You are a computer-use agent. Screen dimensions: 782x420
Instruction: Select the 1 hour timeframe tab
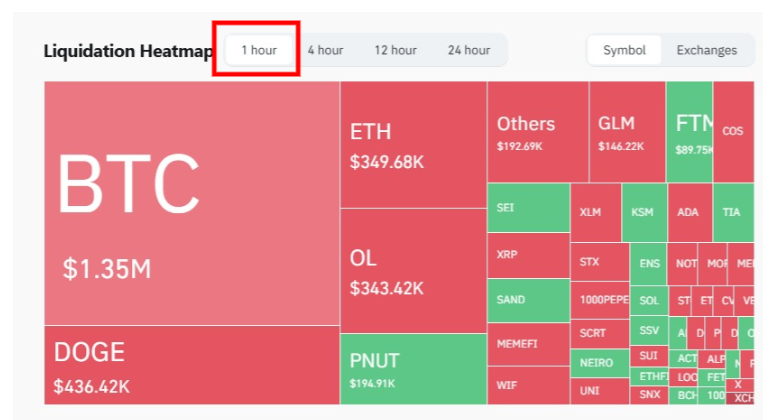click(258, 50)
